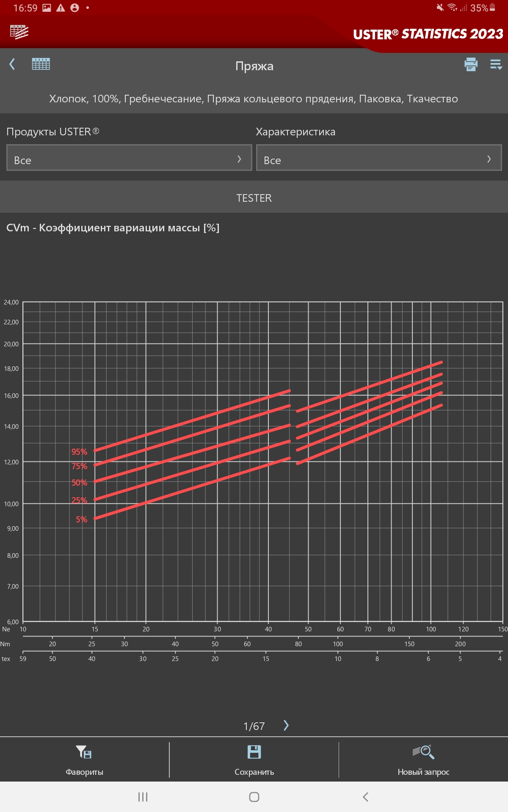This screenshot has height=812, width=508.
Task: Tap the Фавориты filter icon
Action: point(84,752)
